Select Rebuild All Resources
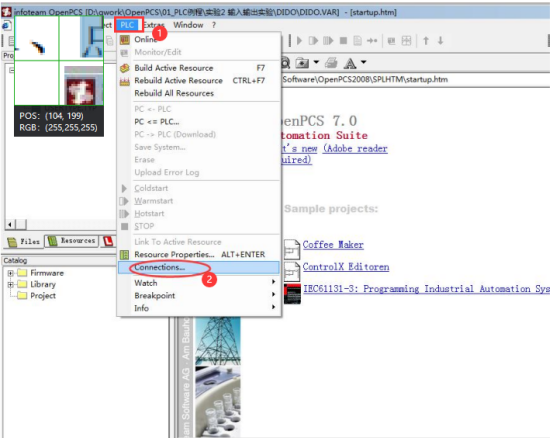Image resolution: width=554 pixels, height=438 pixels. [199, 93]
